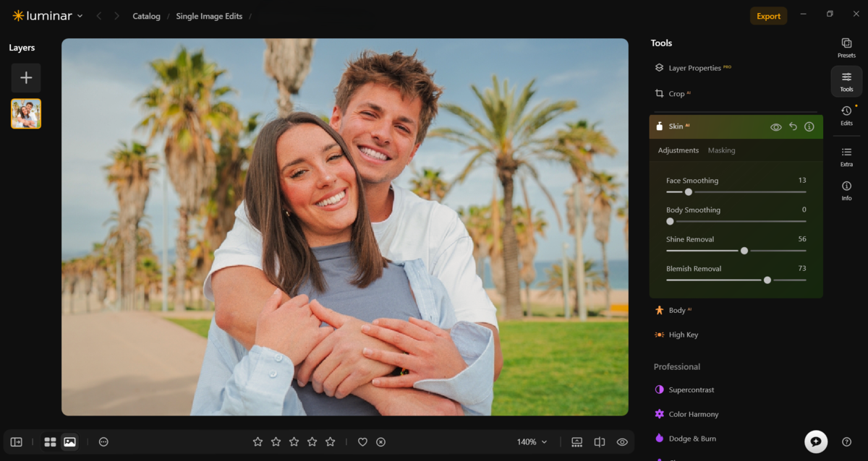Viewport: 868px width, 461px height.
Task: Rate the photo two stars
Action: [x=276, y=441]
